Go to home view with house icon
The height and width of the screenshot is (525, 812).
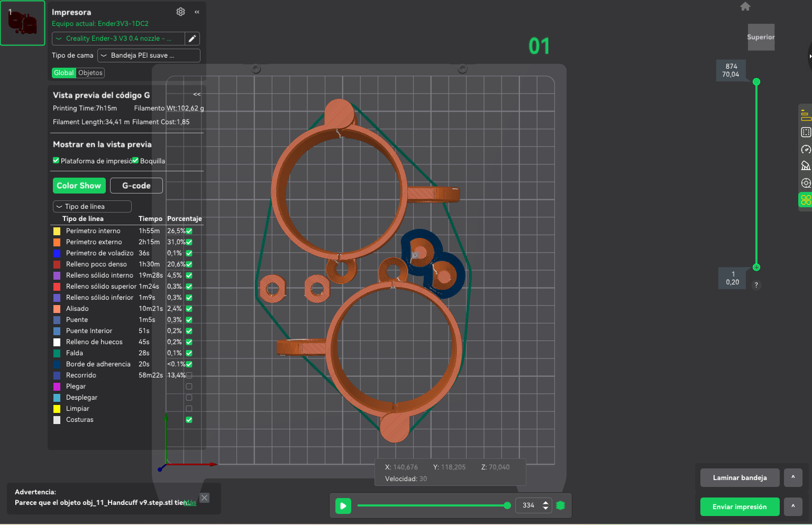(745, 6)
